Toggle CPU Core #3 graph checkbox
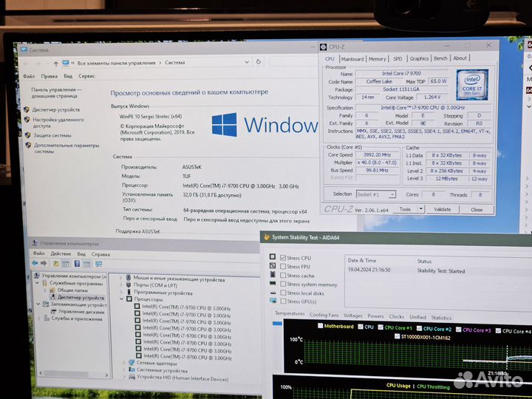This screenshot has width=532, height=399. [x=459, y=330]
